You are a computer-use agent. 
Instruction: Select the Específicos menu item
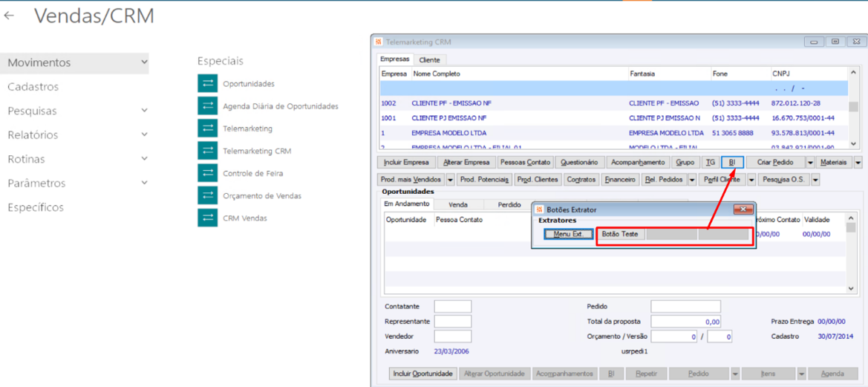[36, 208]
